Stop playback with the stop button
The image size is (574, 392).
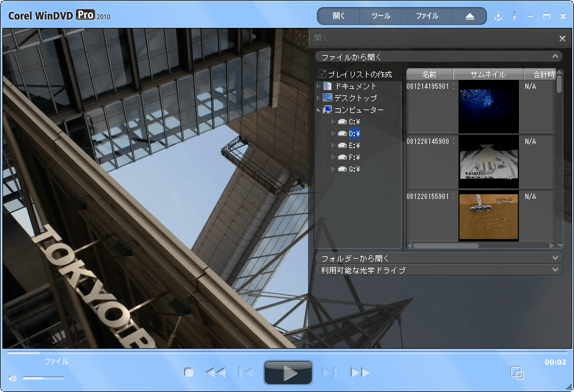[188, 372]
